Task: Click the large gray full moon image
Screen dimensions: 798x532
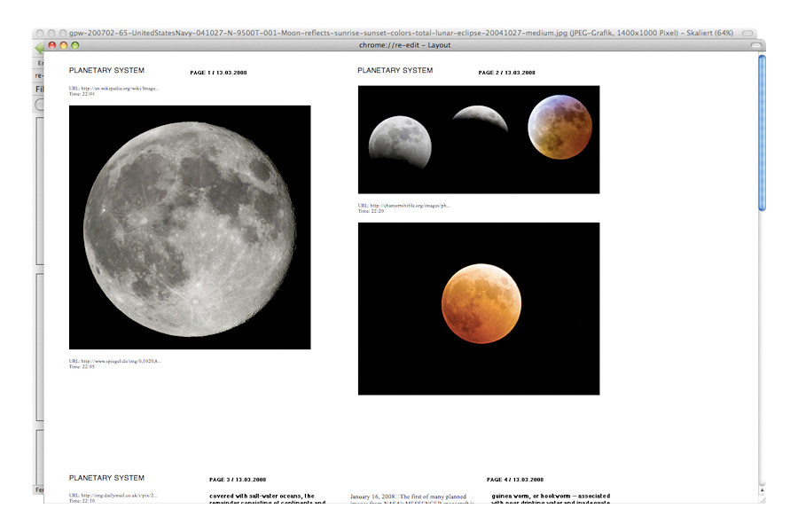Action: (190, 227)
